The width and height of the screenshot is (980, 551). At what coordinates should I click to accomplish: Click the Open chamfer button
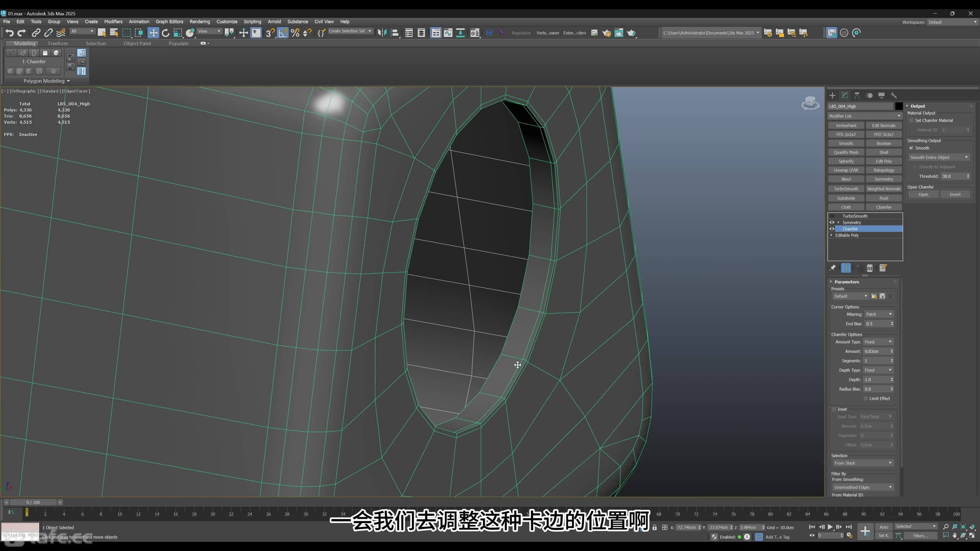923,194
